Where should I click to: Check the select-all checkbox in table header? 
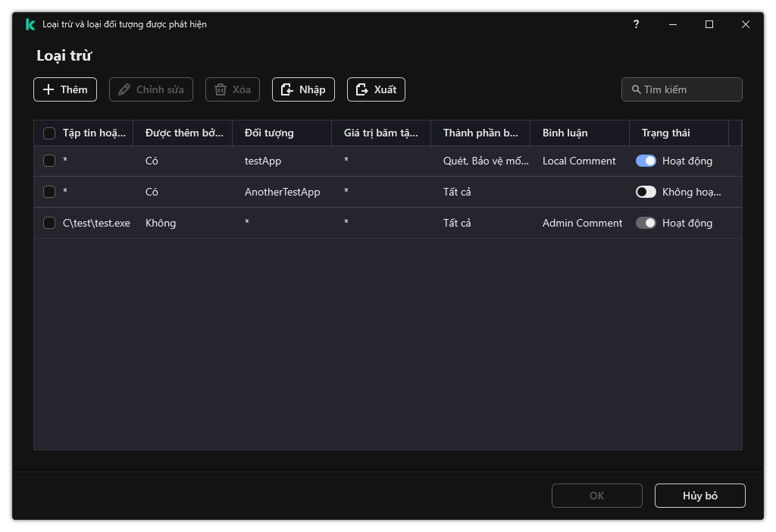(x=49, y=133)
